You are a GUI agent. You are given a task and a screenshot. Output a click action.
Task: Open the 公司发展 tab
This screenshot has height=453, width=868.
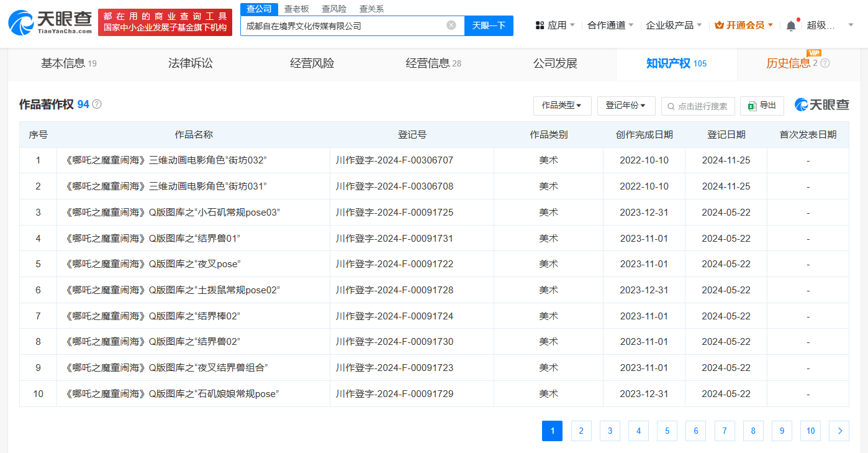pyautogui.click(x=555, y=63)
